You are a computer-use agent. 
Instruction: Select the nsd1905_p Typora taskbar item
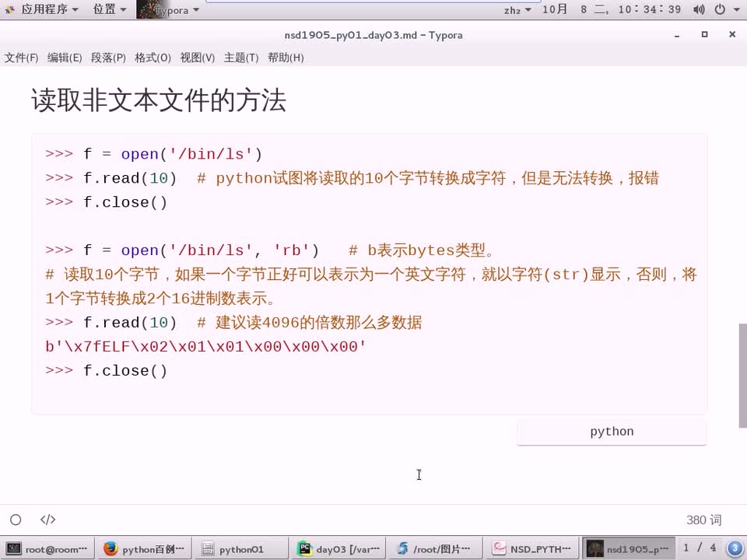629,548
